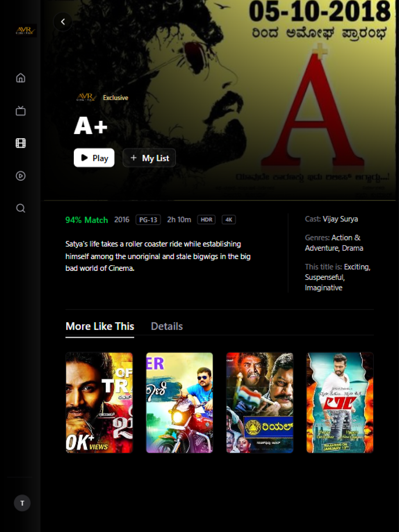
Task: Play the movie A+
Action: [94, 158]
